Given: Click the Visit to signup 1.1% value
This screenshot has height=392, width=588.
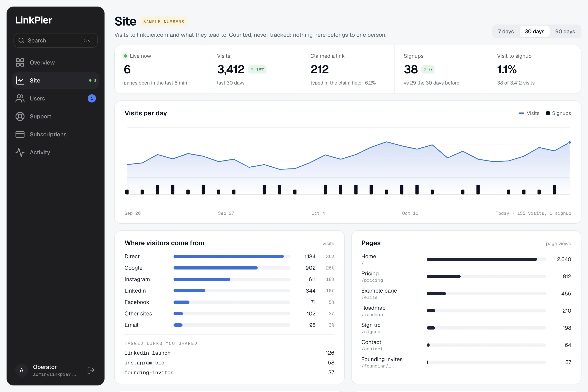Looking at the screenshot, I should [x=507, y=69].
